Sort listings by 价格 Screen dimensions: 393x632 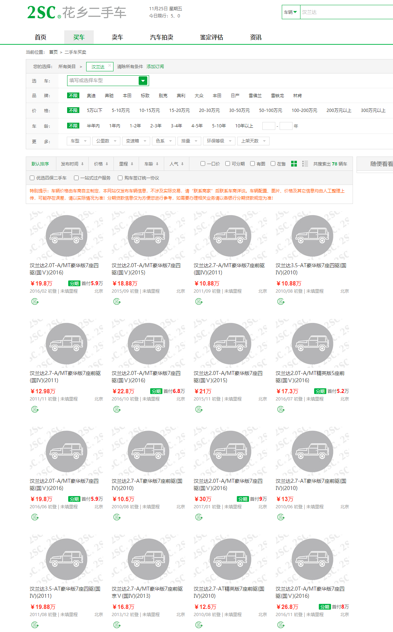(101, 164)
